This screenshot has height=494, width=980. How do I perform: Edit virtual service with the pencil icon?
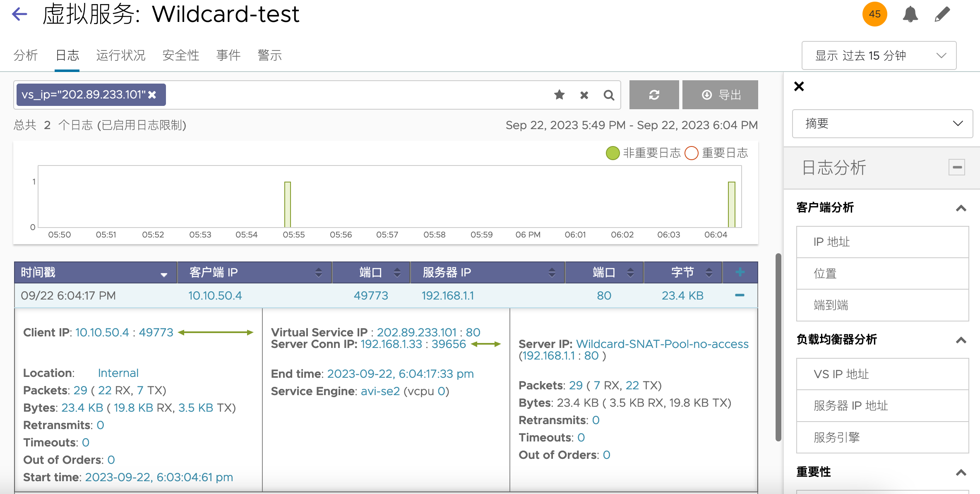[x=942, y=14]
